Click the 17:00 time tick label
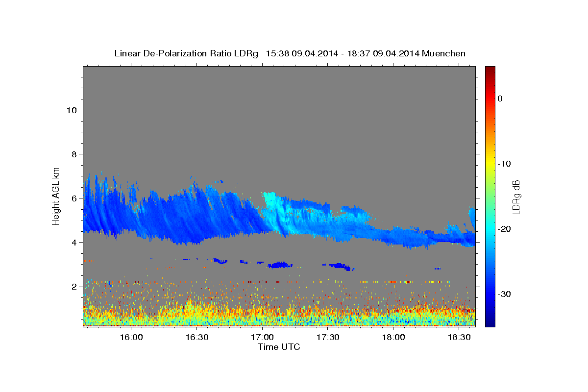Viewport: 588px width, 392px height. (262, 337)
